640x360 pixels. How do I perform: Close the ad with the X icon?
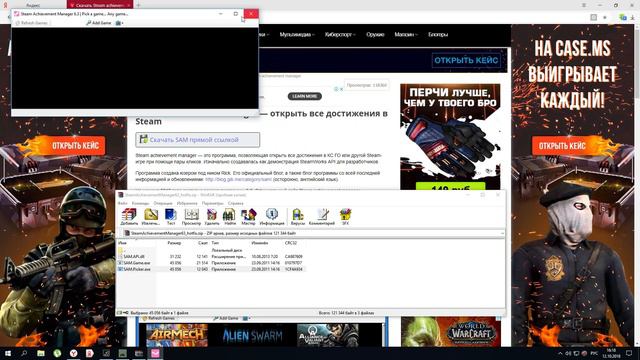point(342,89)
